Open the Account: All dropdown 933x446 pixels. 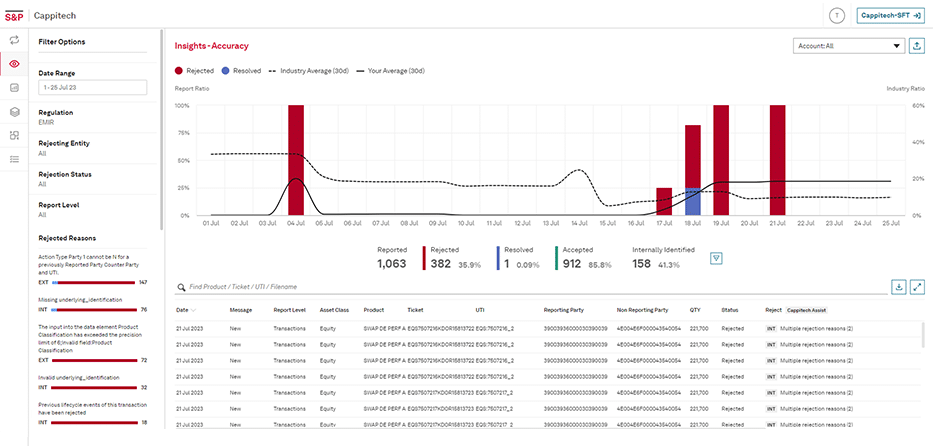pos(849,46)
